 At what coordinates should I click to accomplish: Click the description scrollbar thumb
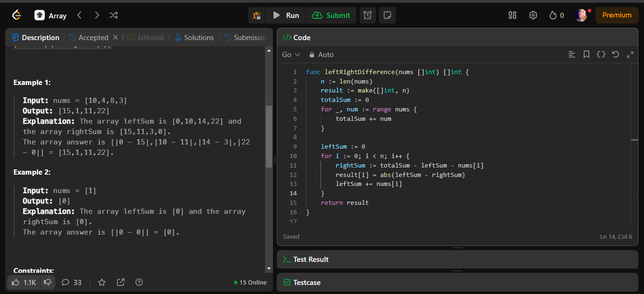[x=269, y=137]
